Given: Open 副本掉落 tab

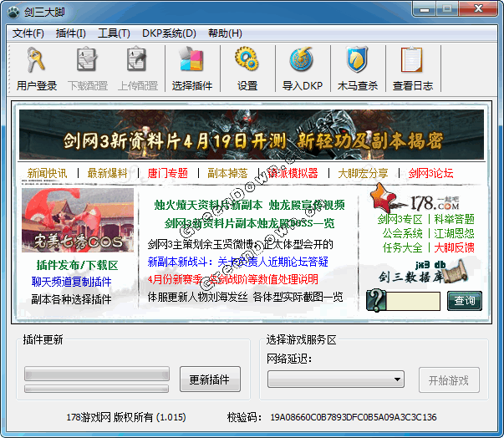Looking at the screenshot, I should tap(227, 173).
